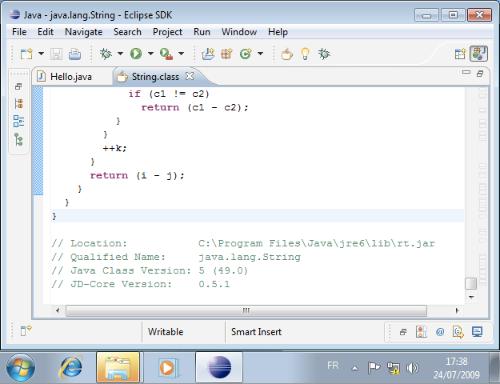Click the Smart Insert status field

[256, 332]
